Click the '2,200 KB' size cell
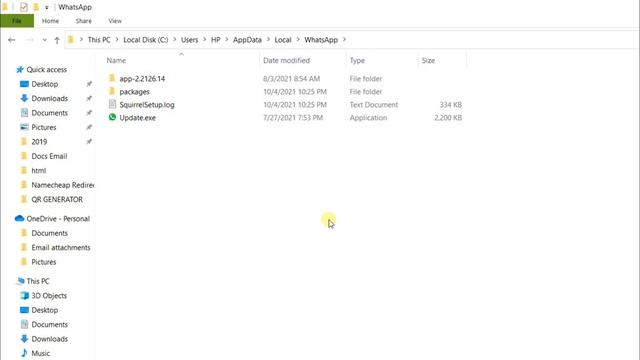The image size is (640, 360). coord(448,118)
